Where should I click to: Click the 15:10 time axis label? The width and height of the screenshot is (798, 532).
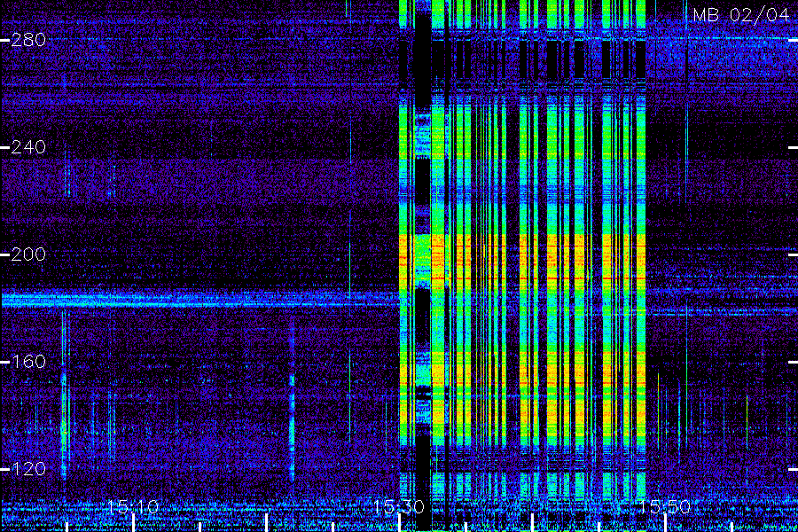coord(133,507)
